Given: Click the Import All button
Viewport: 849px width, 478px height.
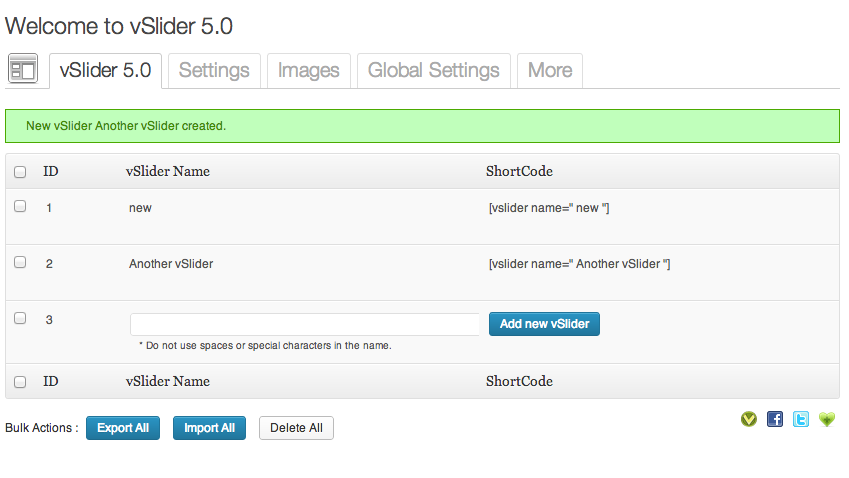Looking at the screenshot, I should coord(210,428).
